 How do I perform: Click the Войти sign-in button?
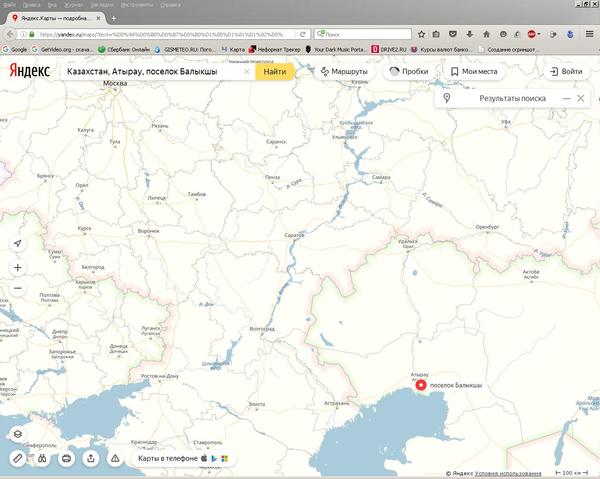[565, 72]
